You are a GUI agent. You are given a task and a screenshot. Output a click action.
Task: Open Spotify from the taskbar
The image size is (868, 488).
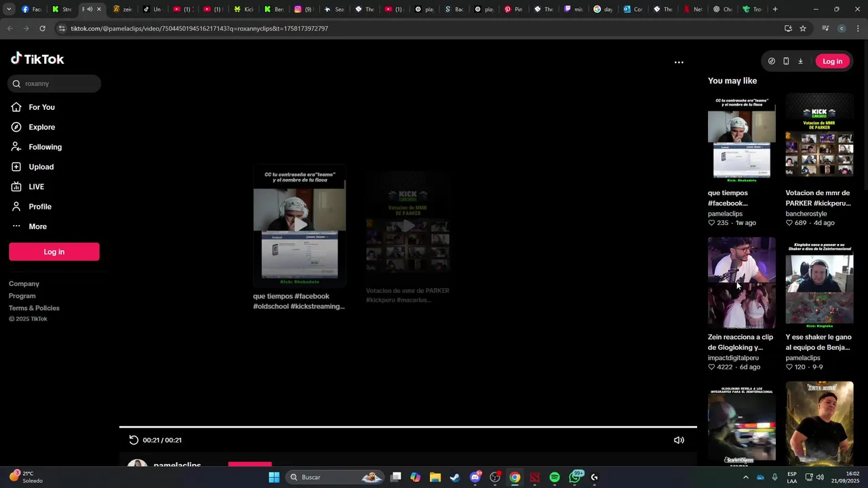[x=555, y=477]
